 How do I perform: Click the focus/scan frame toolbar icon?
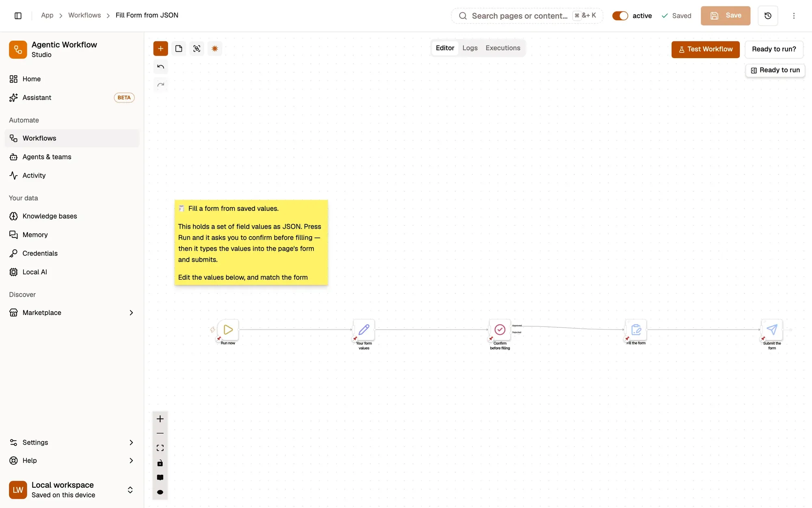click(x=197, y=48)
